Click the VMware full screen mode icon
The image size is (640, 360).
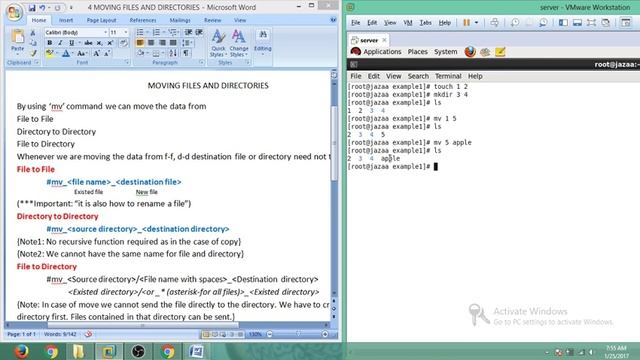(x=591, y=22)
